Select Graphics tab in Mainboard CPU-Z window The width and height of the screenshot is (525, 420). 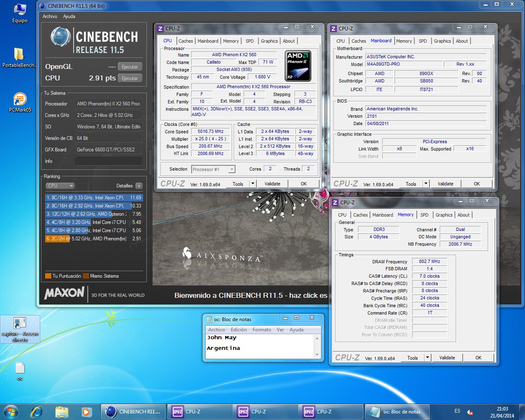pyautogui.click(x=442, y=41)
